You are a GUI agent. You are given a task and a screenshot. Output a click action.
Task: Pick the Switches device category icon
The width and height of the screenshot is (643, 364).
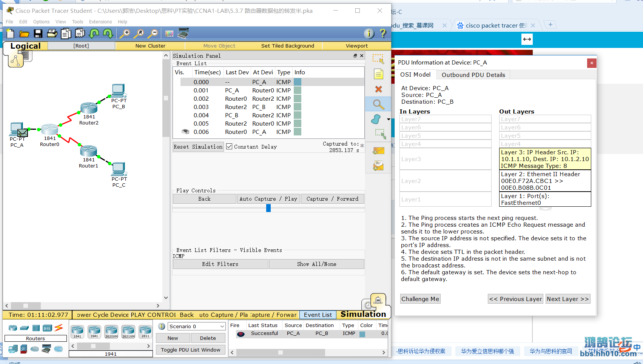[25, 328]
